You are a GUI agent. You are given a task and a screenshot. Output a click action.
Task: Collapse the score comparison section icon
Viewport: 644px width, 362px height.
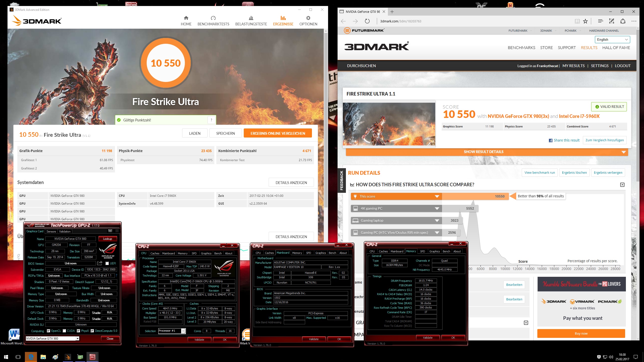[622, 185]
